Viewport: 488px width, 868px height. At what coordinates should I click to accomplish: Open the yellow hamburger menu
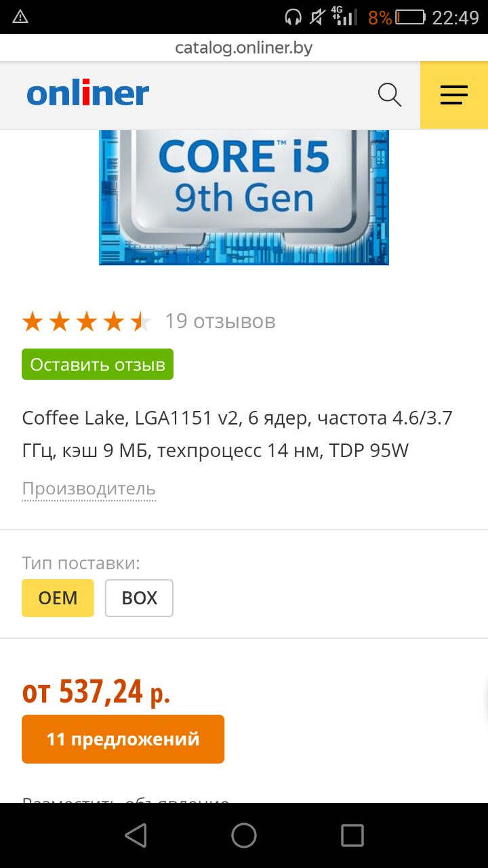click(454, 95)
